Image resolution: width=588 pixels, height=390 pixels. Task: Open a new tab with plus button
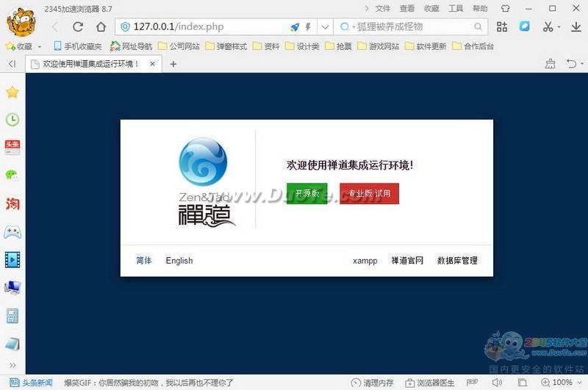click(173, 65)
